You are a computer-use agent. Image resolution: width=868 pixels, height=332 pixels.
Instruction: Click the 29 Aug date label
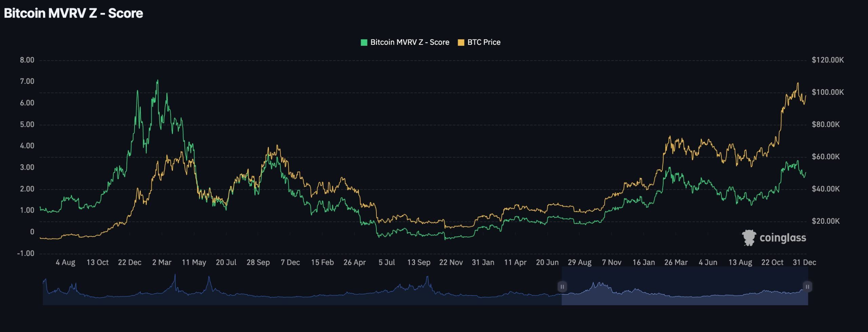pos(579,262)
